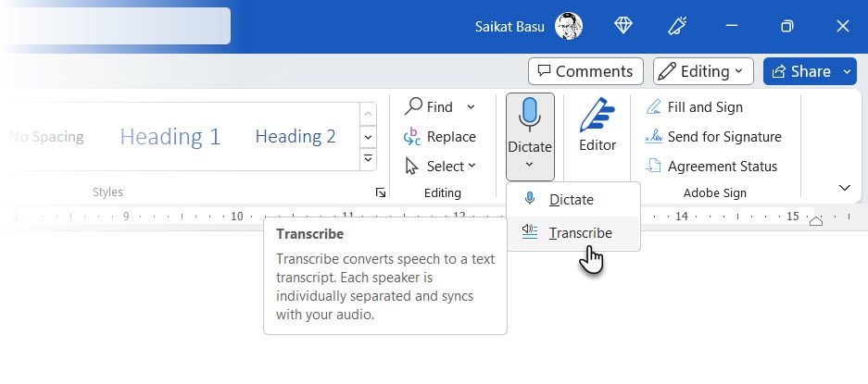
Task: Apply the Heading 2 style
Action: [296, 136]
